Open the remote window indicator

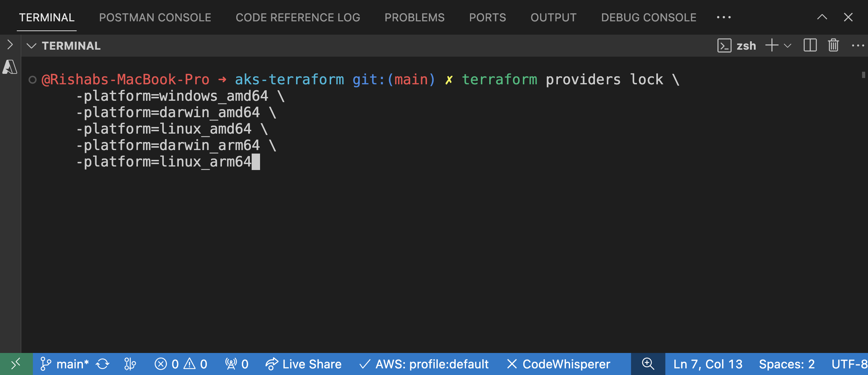(x=16, y=364)
